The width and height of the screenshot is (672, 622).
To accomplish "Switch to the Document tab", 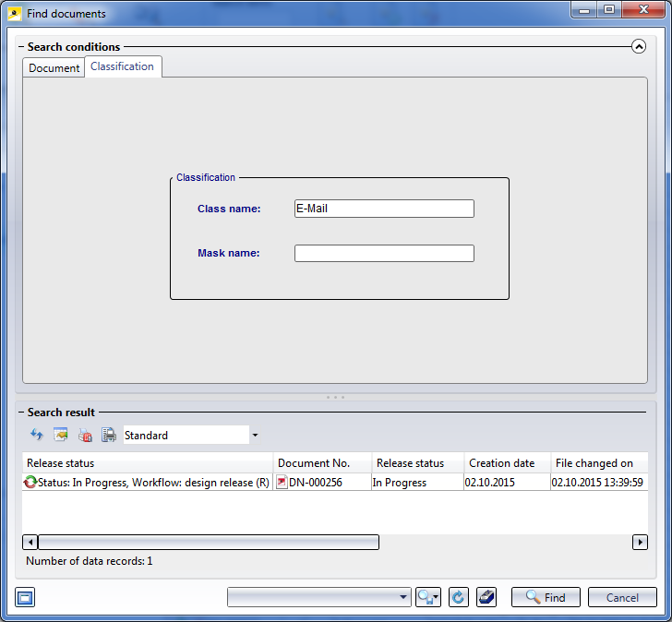I will coord(54,67).
